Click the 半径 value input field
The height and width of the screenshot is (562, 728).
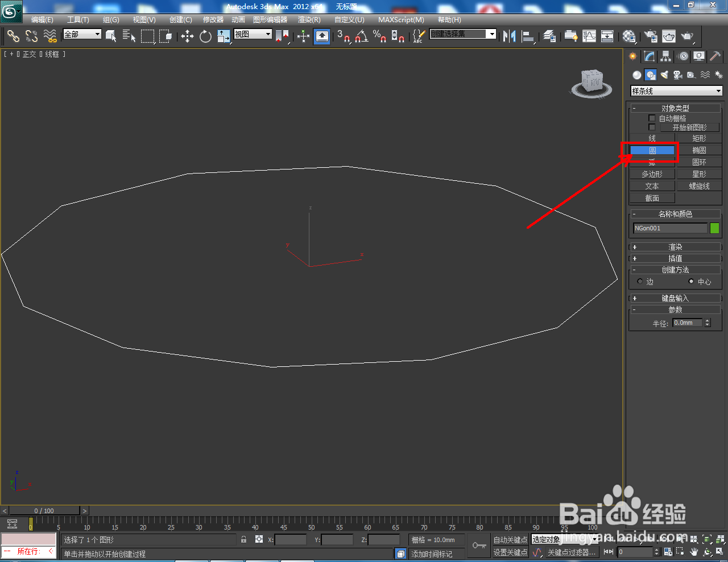click(689, 323)
